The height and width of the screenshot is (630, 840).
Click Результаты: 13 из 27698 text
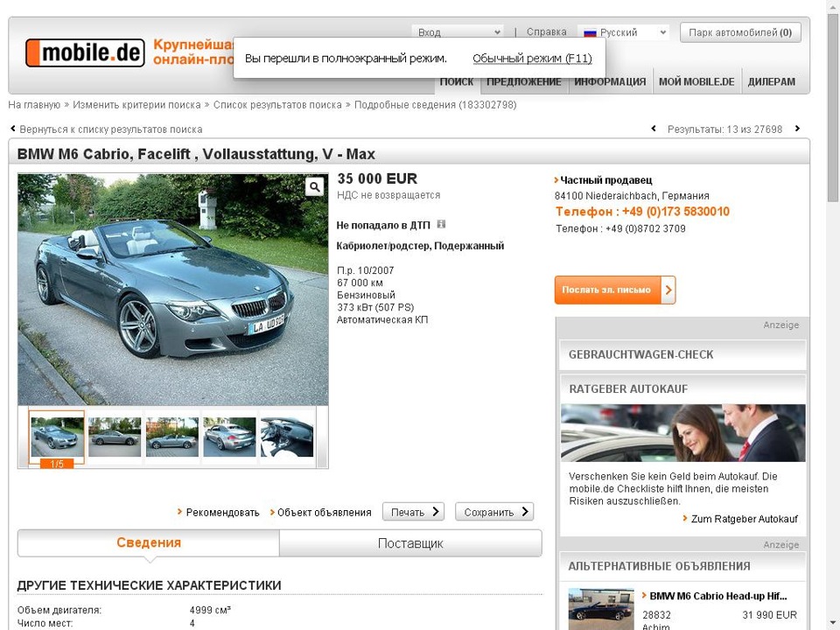[724, 129]
